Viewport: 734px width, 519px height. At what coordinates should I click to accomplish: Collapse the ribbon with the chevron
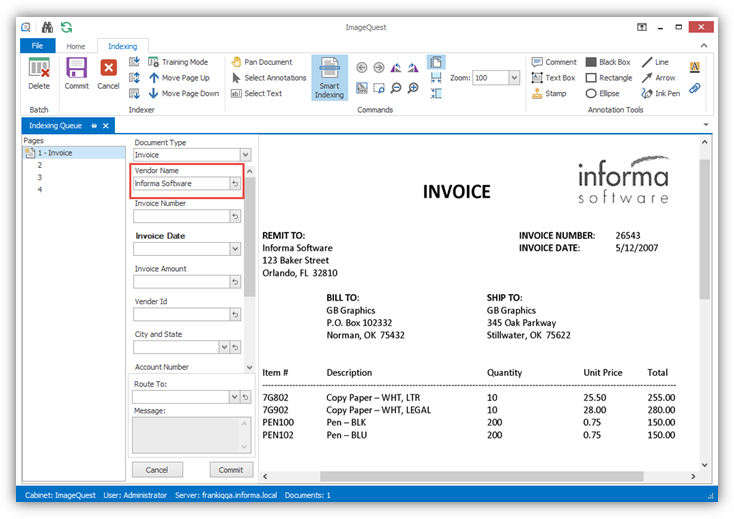click(704, 45)
